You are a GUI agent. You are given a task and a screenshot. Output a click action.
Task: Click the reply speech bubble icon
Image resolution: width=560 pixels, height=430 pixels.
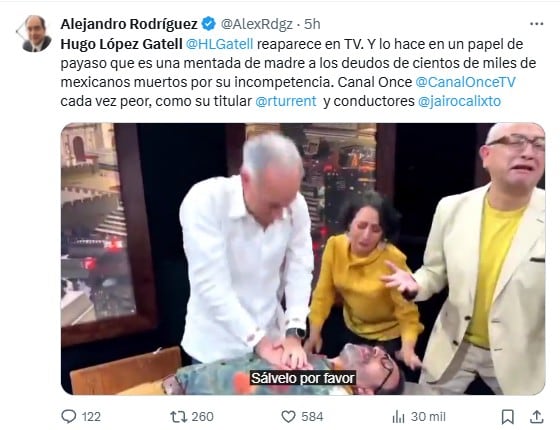[x=69, y=416]
